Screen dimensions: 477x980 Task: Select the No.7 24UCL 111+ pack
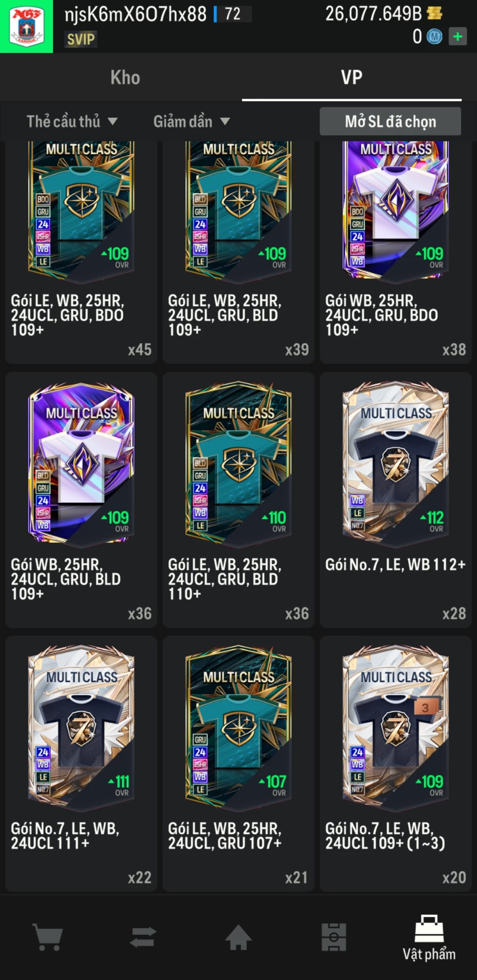click(81, 764)
